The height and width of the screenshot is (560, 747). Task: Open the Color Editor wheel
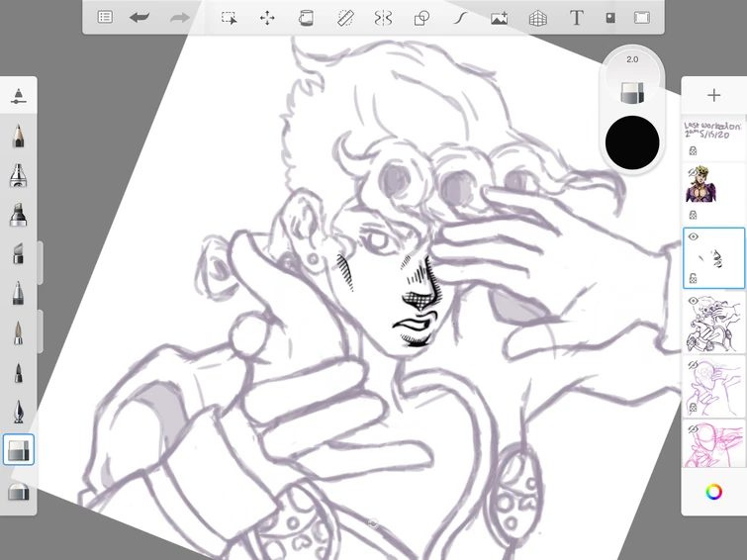click(713, 492)
